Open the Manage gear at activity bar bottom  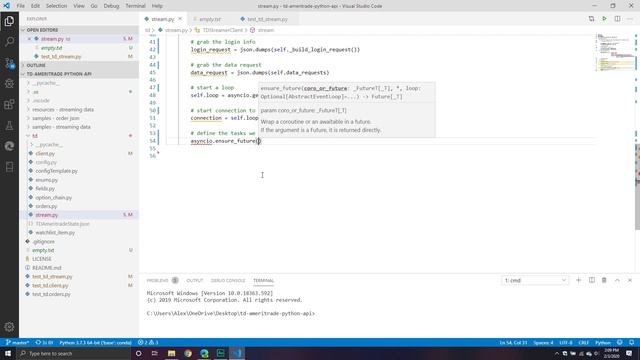tap(9, 327)
